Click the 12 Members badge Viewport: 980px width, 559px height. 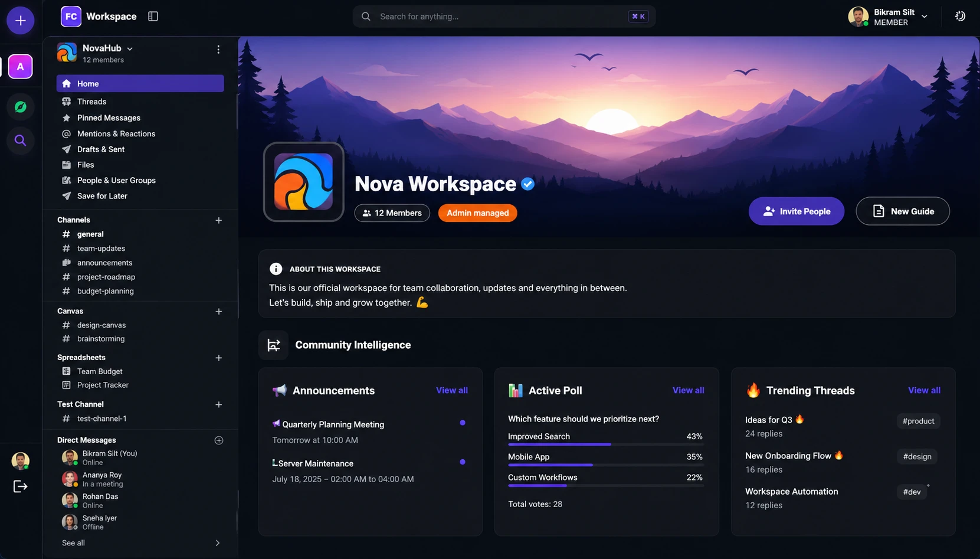click(392, 213)
